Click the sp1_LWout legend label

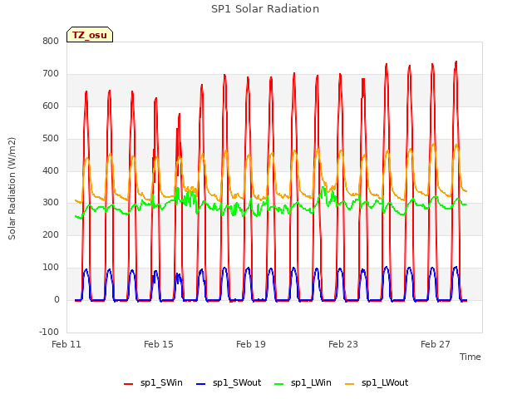(385, 382)
